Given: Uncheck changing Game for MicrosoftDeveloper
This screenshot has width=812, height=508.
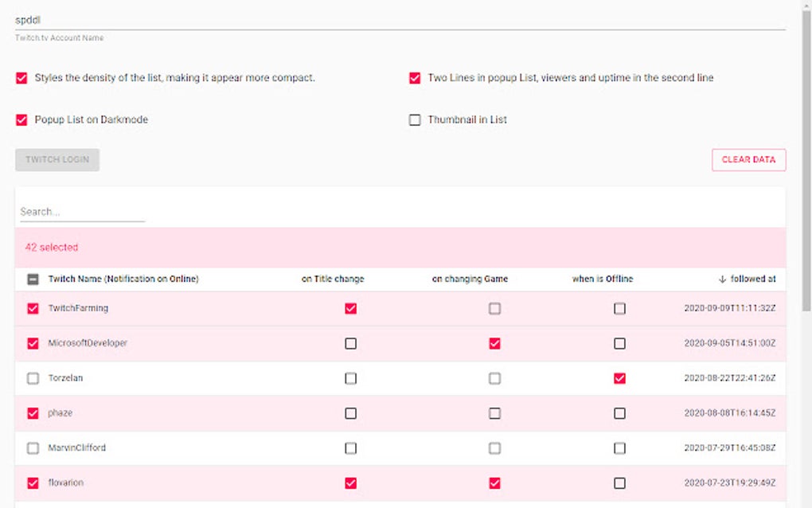Looking at the screenshot, I should 494,344.
